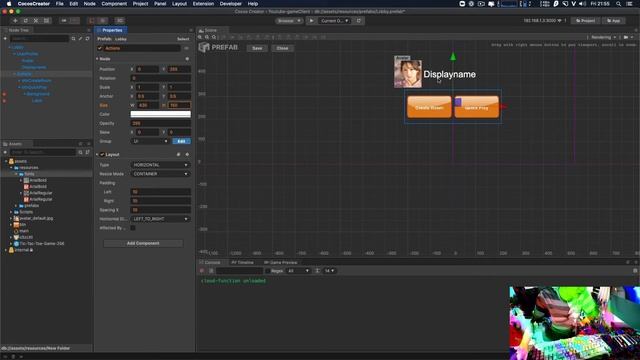
Task: Open the Developer menu
Action: [231, 4]
